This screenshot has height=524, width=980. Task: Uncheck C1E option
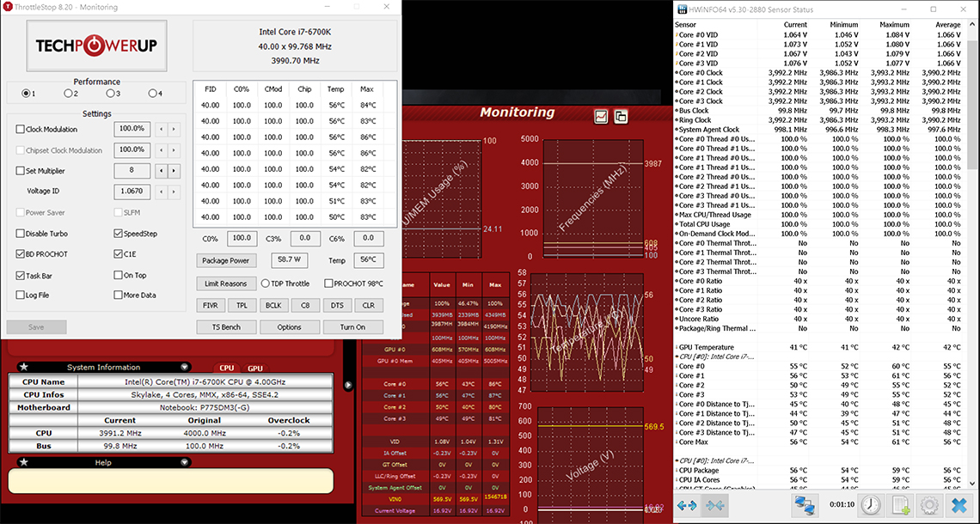pos(118,254)
